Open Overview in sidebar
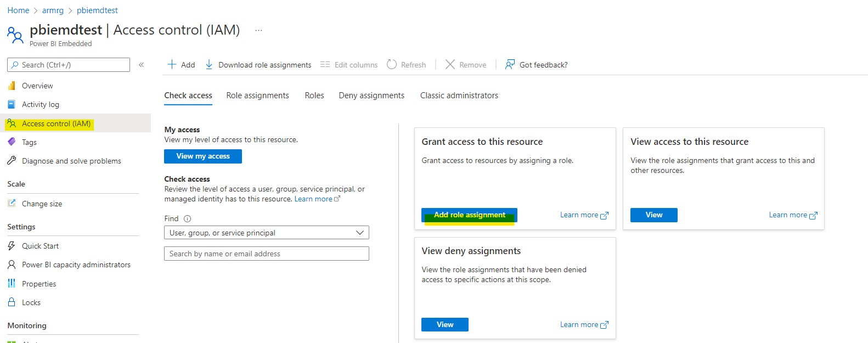The image size is (868, 343). (x=37, y=86)
